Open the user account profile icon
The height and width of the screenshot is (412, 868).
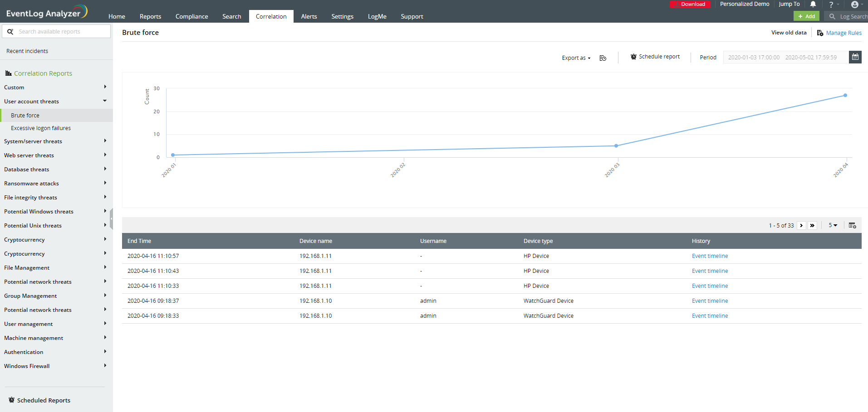tap(855, 5)
